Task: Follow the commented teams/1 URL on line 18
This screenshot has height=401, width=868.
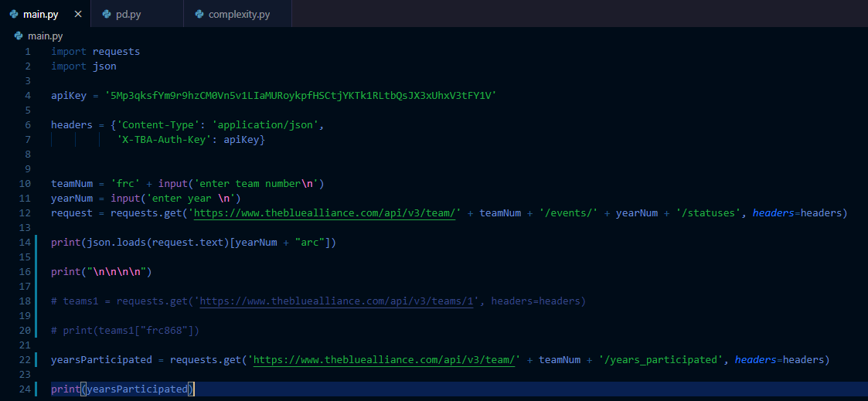Action: click(x=340, y=301)
